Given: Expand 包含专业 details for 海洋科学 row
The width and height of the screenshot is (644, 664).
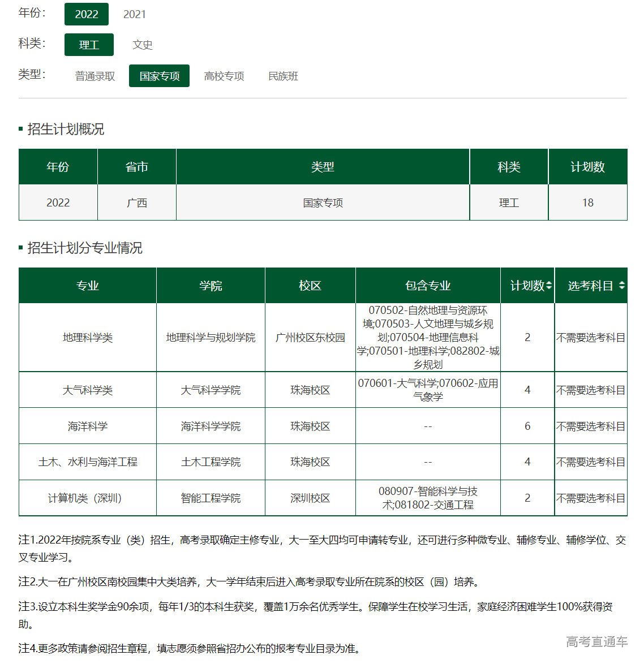Looking at the screenshot, I should 427,425.
